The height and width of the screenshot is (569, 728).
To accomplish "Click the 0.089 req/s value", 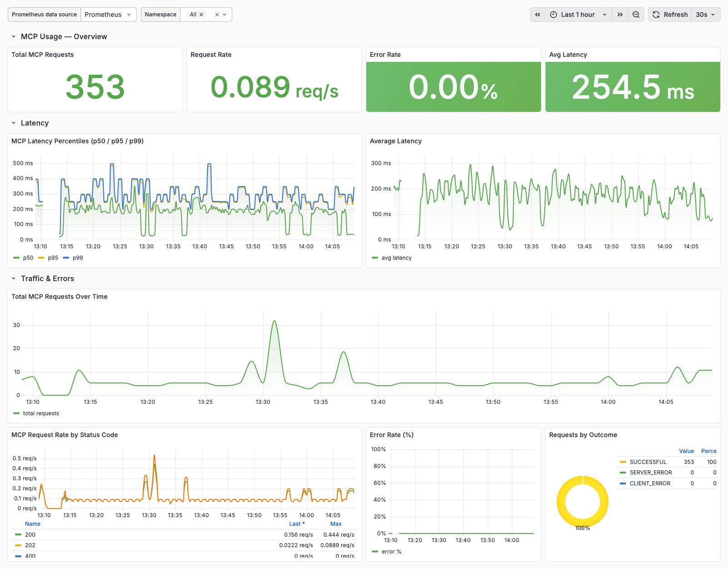I will [x=274, y=87].
